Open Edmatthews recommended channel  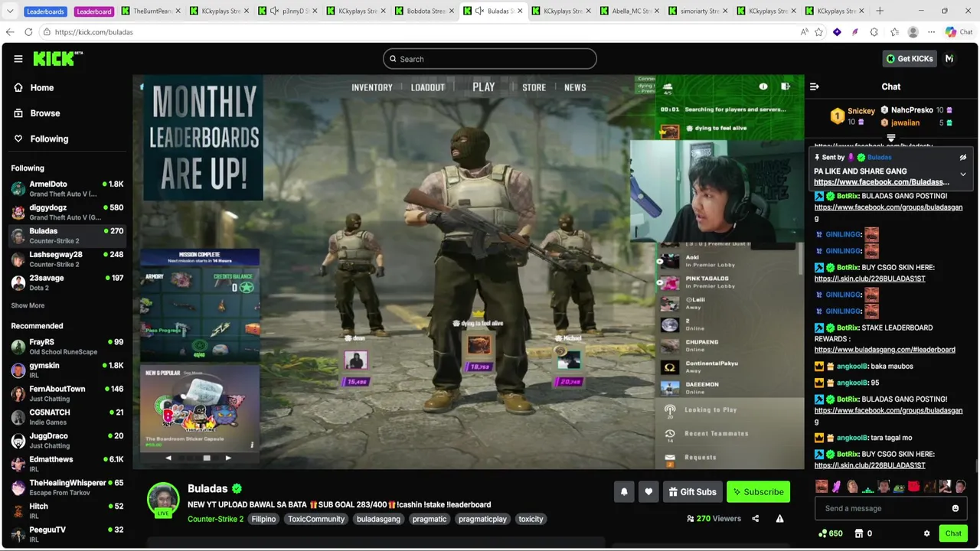click(x=67, y=464)
